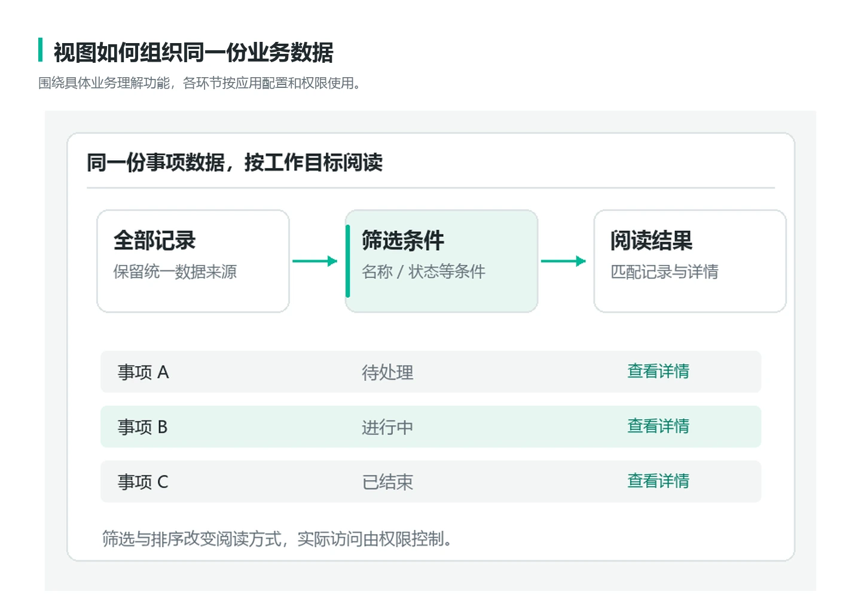Click the subtitle 围绕具体业务理解功能

pos(199,83)
